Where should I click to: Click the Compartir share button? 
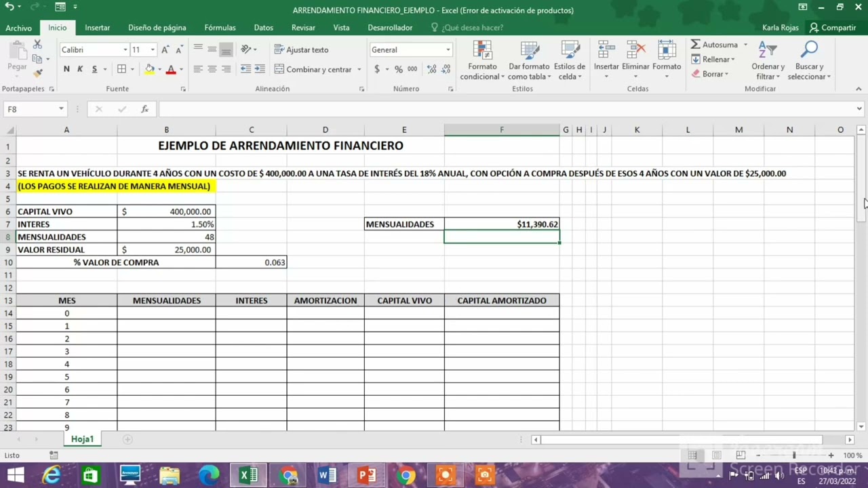(833, 28)
